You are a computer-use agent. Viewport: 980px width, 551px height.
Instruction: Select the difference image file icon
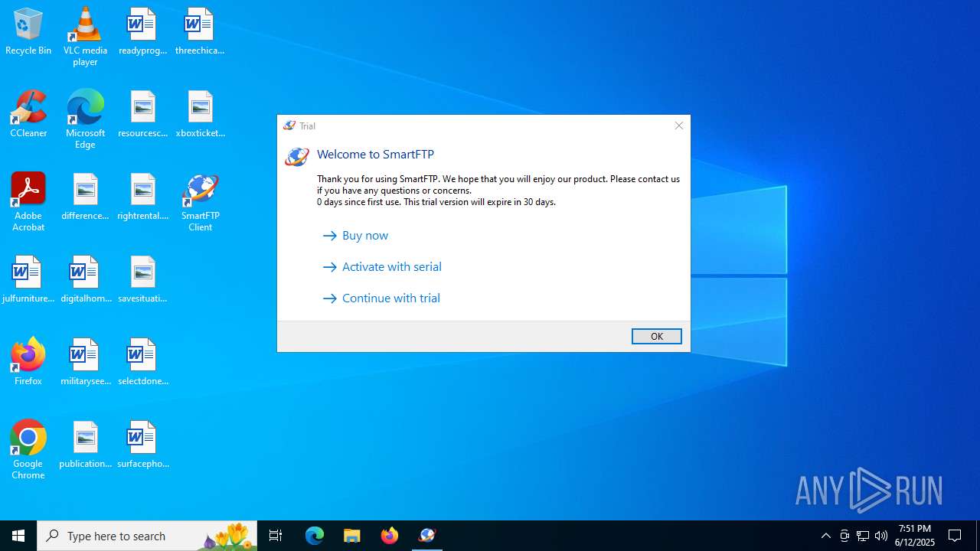tap(85, 197)
